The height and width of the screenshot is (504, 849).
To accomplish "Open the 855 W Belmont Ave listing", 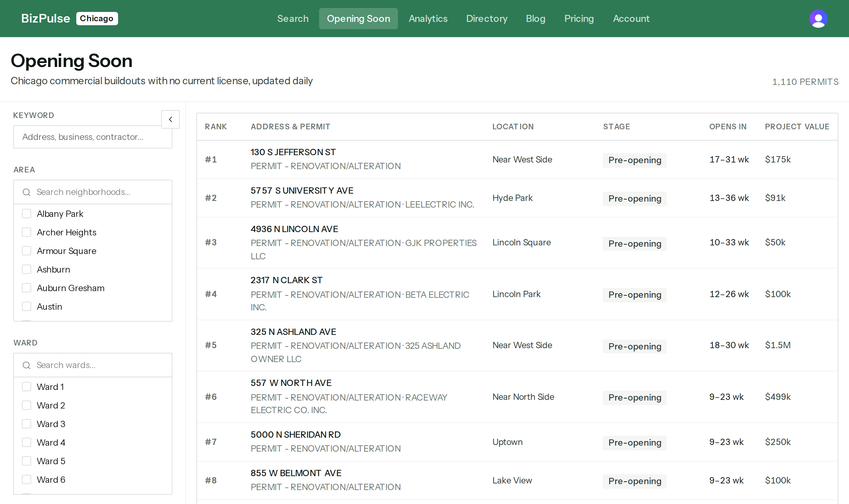I will click(x=296, y=473).
